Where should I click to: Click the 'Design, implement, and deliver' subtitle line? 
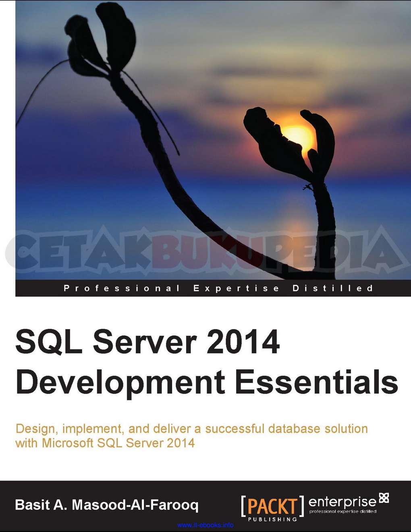(x=191, y=429)
